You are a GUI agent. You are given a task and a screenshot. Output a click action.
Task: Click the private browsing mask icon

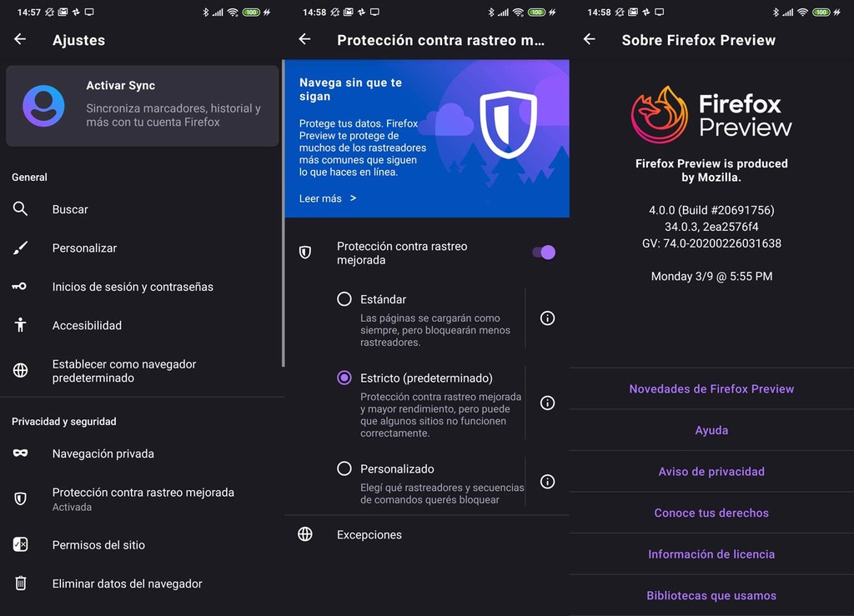20,453
